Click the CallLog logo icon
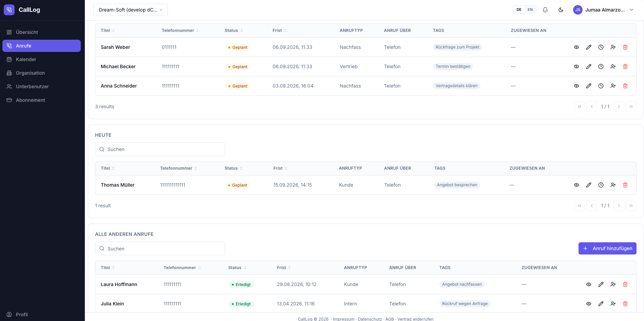 click(x=9, y=10)
